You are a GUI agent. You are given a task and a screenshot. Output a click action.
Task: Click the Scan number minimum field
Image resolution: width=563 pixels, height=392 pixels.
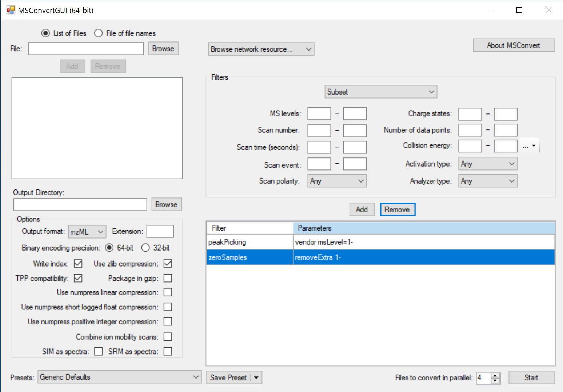click(319, 131)
